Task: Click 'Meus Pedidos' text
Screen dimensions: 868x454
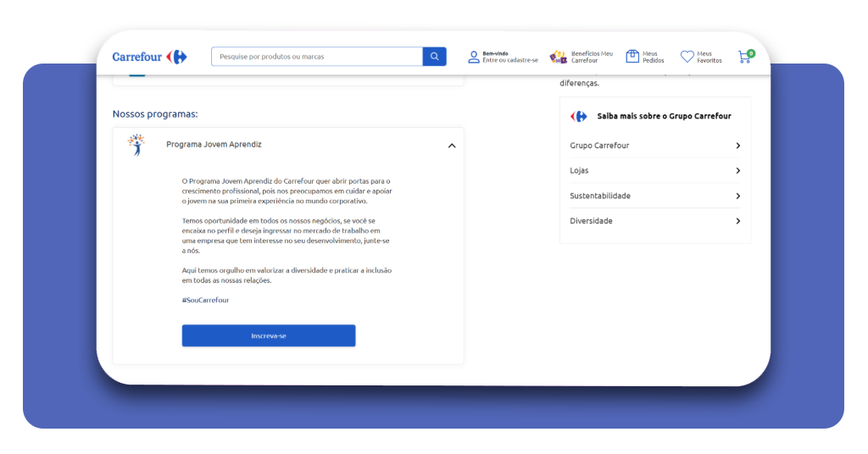Action: pyautogui.click(x=654, y=57)
